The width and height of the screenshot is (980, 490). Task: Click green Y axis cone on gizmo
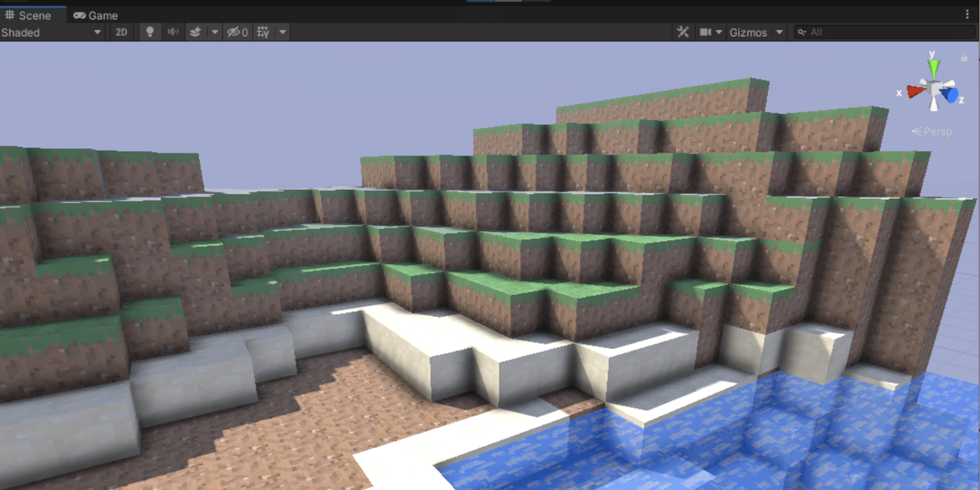coord(933,67)
